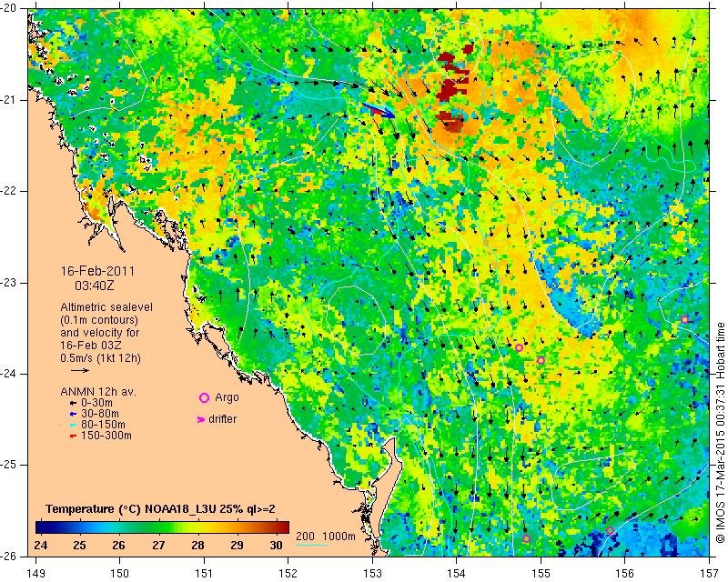Click the 'drifter' legend label
This screenshot has width=728, height=582.
coord(222,419)
